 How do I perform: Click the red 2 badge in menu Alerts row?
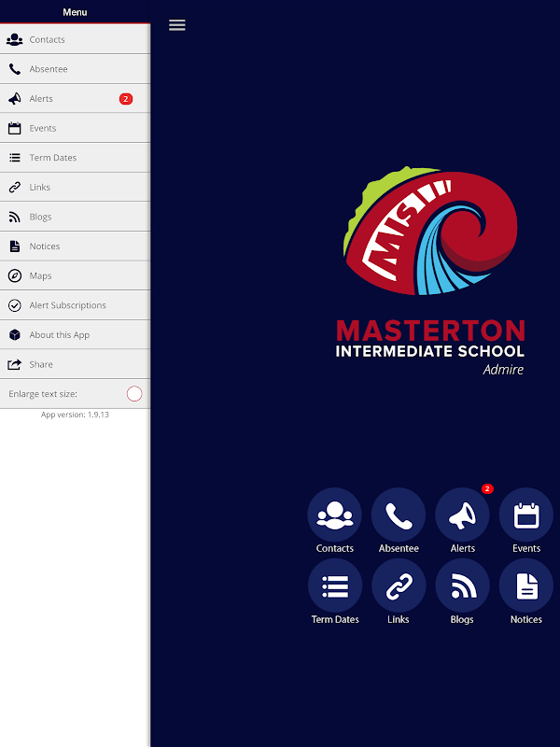click(126, 99)
